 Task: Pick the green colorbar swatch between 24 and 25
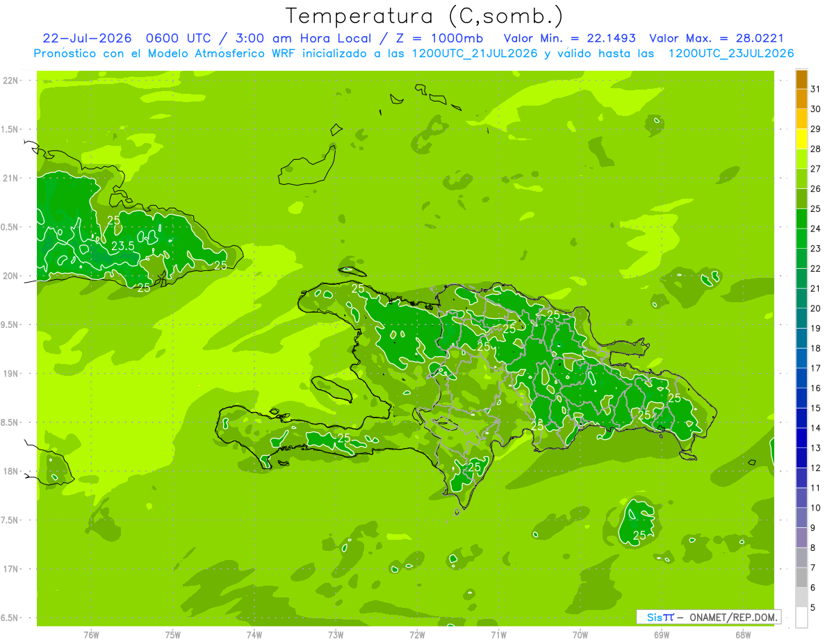pos(802,219)
